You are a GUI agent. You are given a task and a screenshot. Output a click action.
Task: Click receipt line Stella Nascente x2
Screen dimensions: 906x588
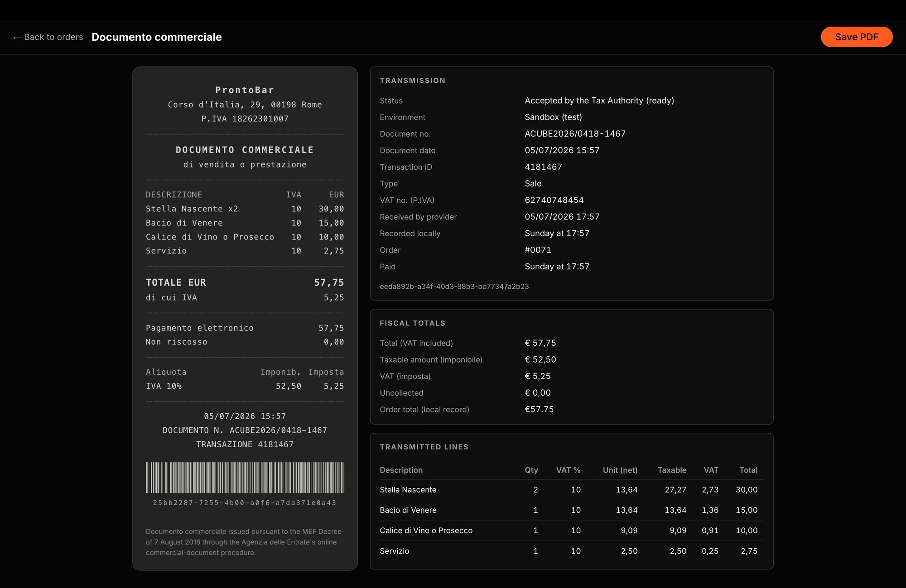pos(245,209)
